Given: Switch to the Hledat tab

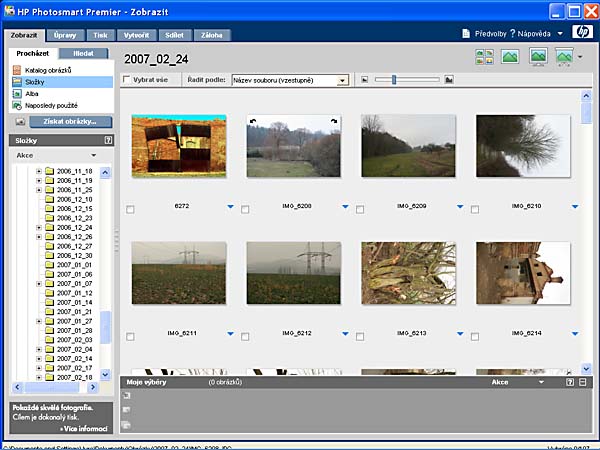Looking at the screenshot, I should coord(82,53).
